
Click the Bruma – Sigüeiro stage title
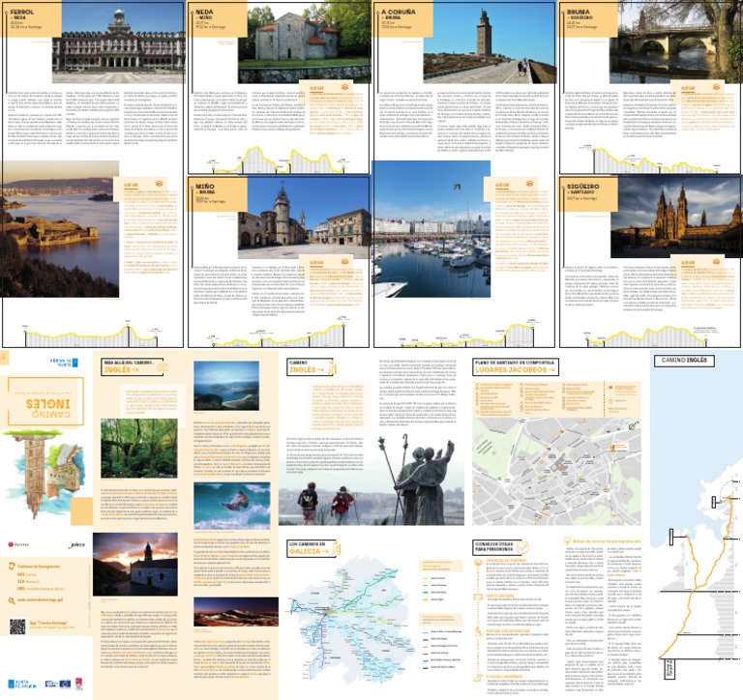tap(580, 15)
